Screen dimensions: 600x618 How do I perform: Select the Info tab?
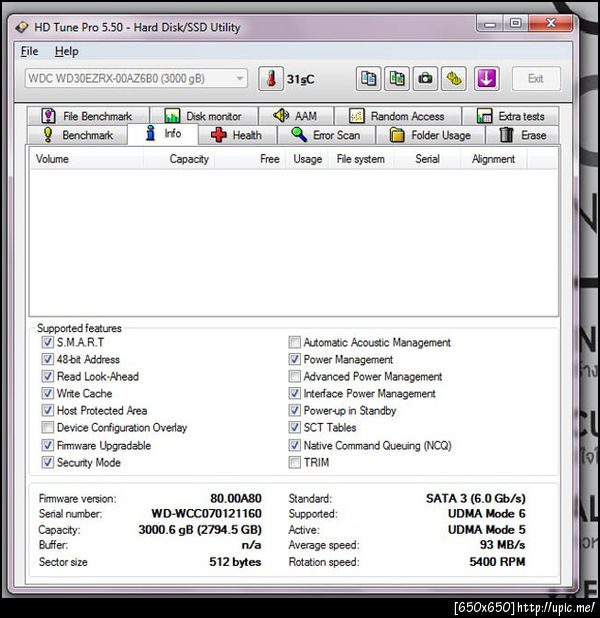[162, 134]
